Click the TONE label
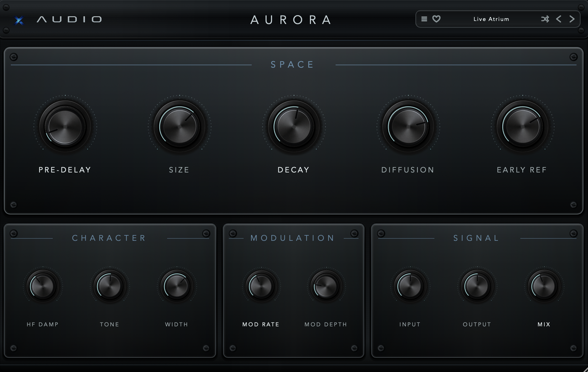The image size is (588, 372). (x=110, y=324)
